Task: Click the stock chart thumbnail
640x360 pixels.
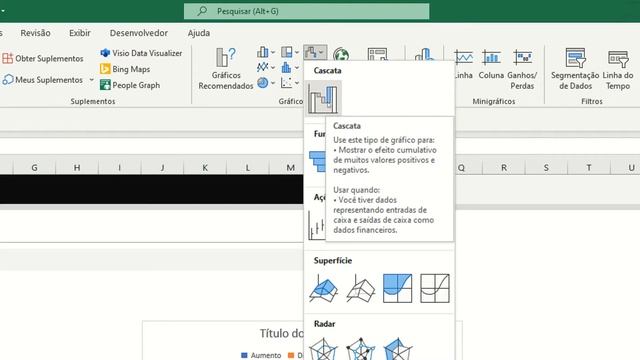Action: 317,224
